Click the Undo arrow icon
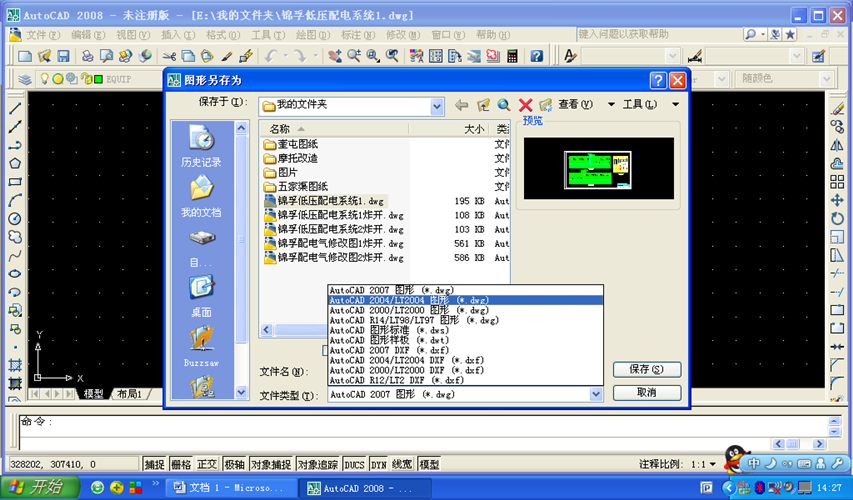 coord(271,56)
